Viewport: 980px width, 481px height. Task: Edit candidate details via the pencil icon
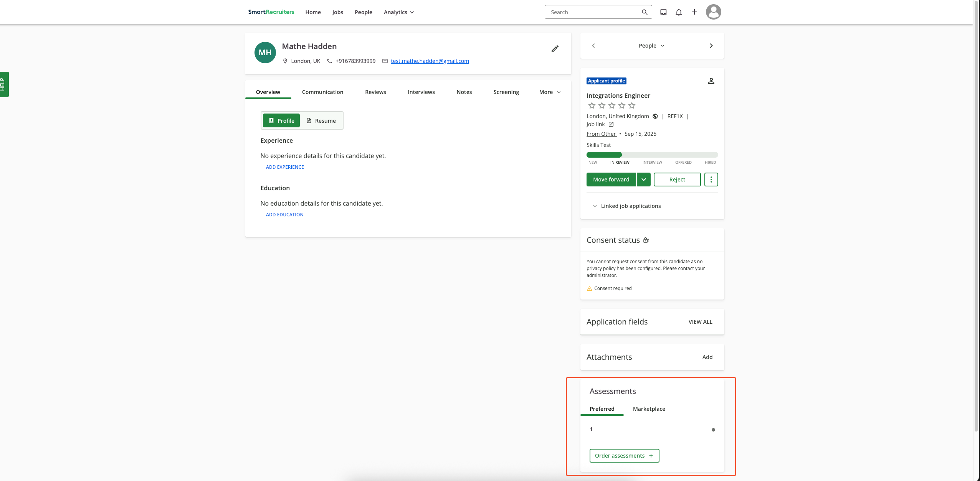(x=555, y=49)
